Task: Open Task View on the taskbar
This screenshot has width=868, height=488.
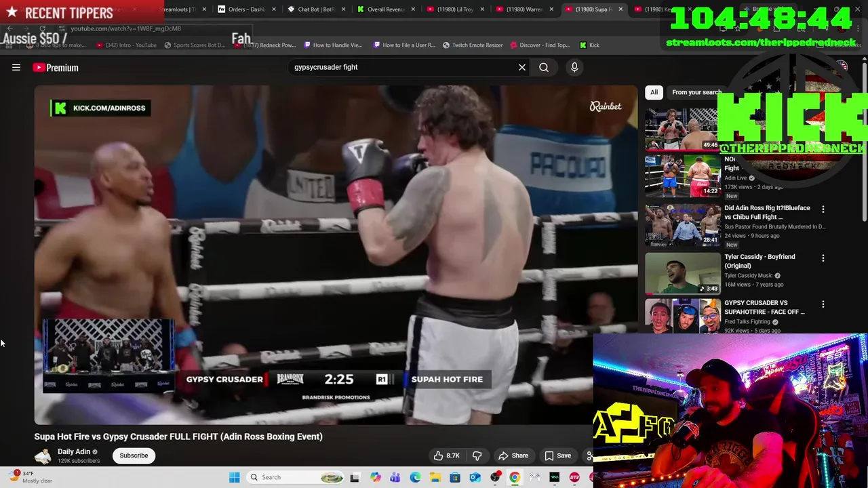Action: click(355, 477)
